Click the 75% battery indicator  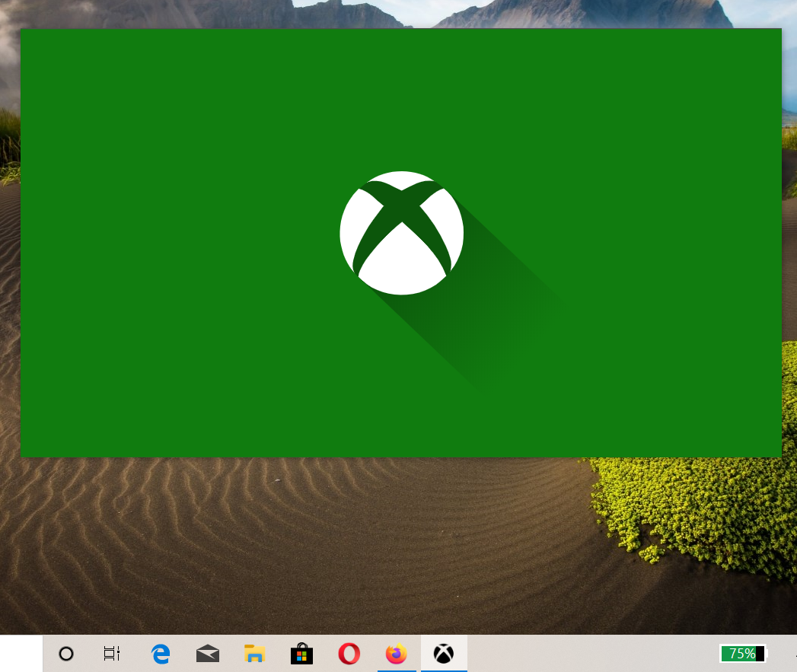(743, 654)
